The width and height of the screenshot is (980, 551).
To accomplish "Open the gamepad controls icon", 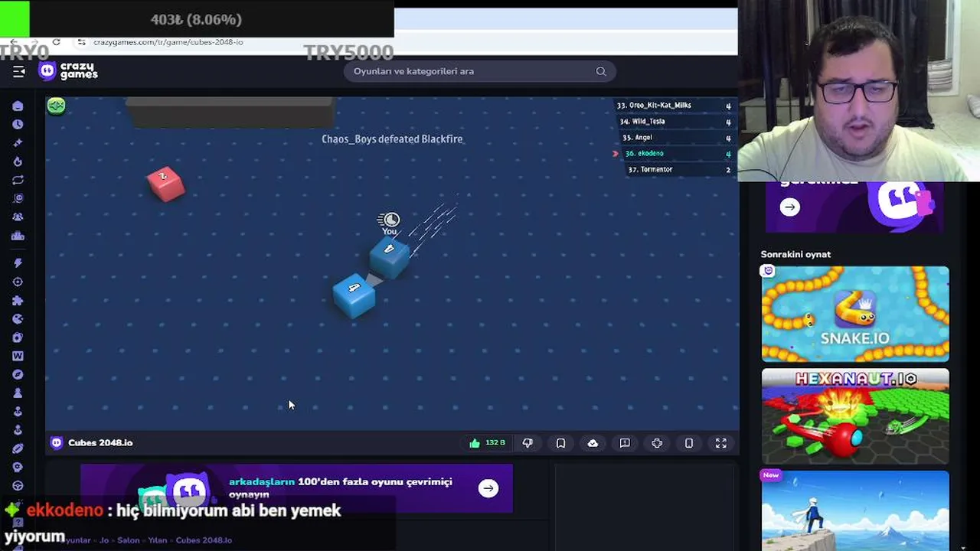I will [x=657, y=443].
